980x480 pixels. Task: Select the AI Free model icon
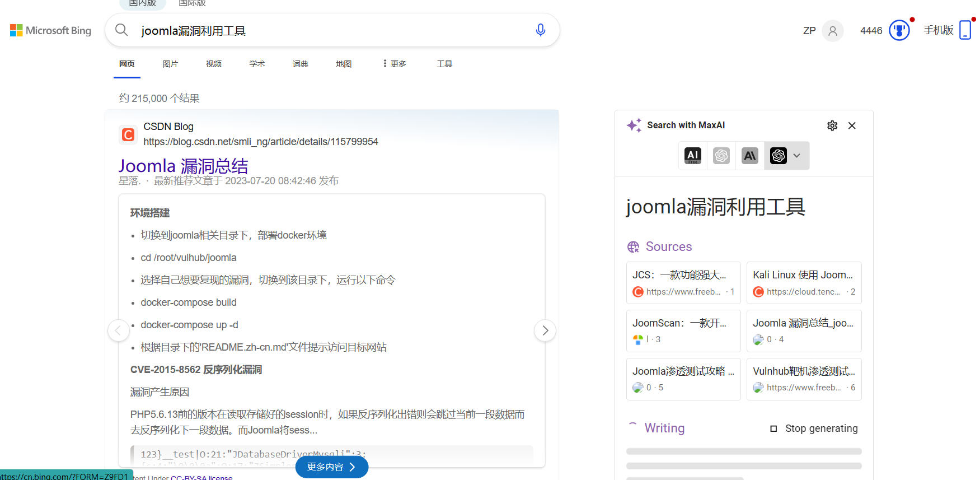pos(693,156)
